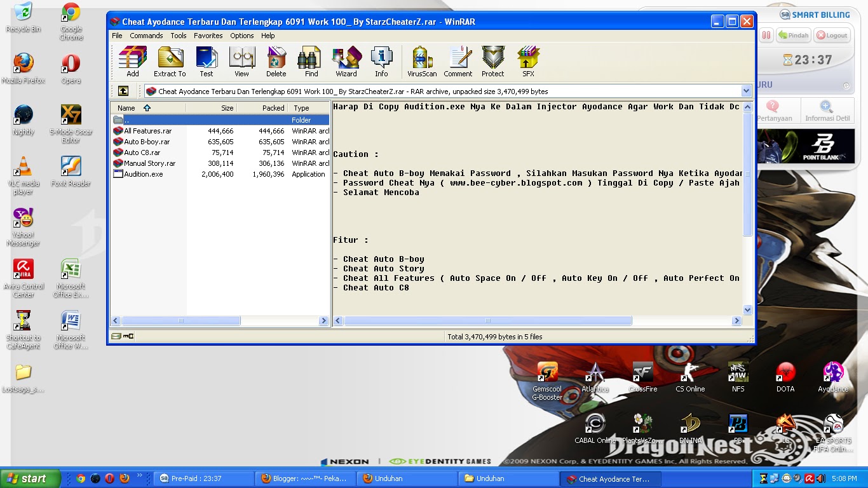This screenshot has height=488, width=868.
Task: Sort file list by Type column
Action: [x=308, y=108]
